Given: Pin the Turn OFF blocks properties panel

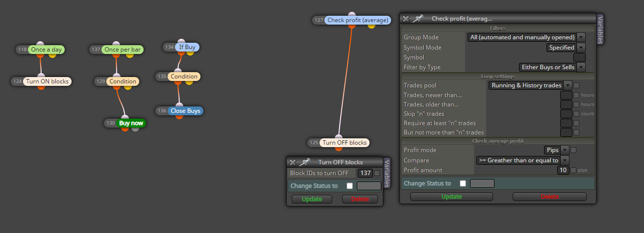Looking at the screenshot, I should click(x=304, y=162).
